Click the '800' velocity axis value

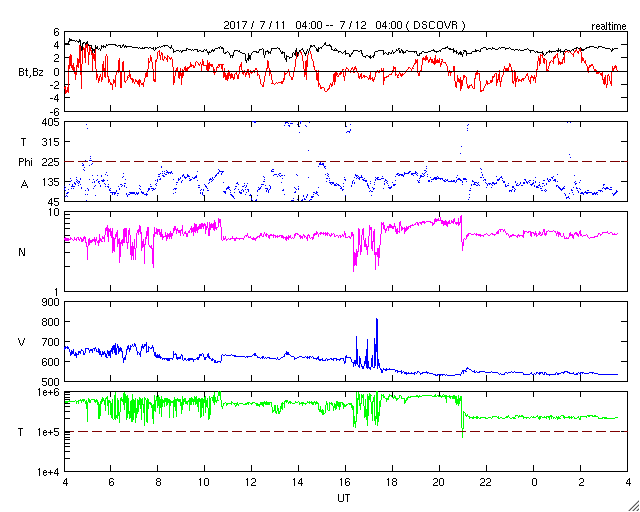coord(52,322)
